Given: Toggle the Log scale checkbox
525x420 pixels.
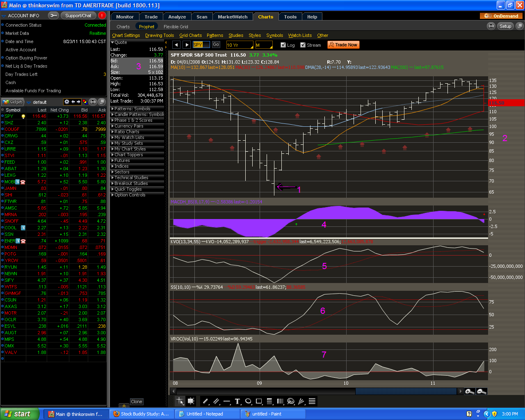Looking at the screenshot, I should [x=283, y=45].
